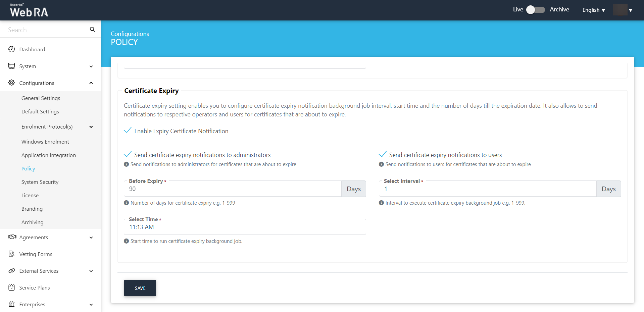Open the user account dropdown arrow
The height and width of the screenshot is (312, 644).
(x=631, y=10)
